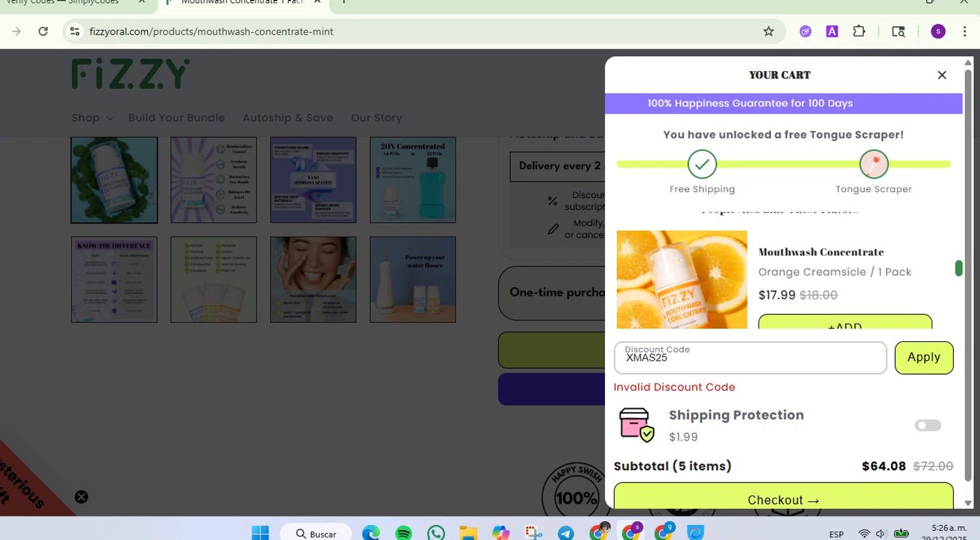The width and height of the screenshot is (980, 540).
Task: Select the smiling woman thumbnail
Action: tap(314, 280)
